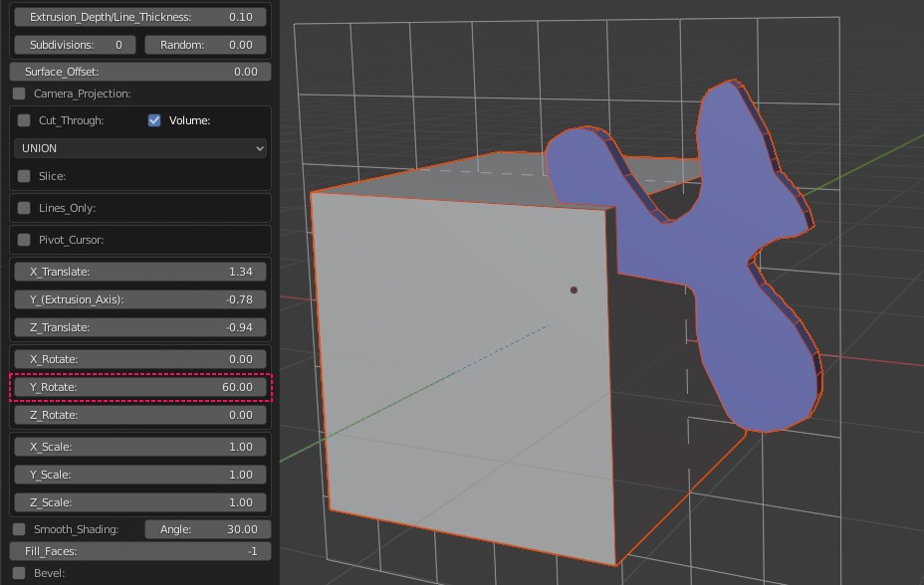Select the Subdivisions value field
The width and height of the screenshot is (924, 585).
coord(76,45)
